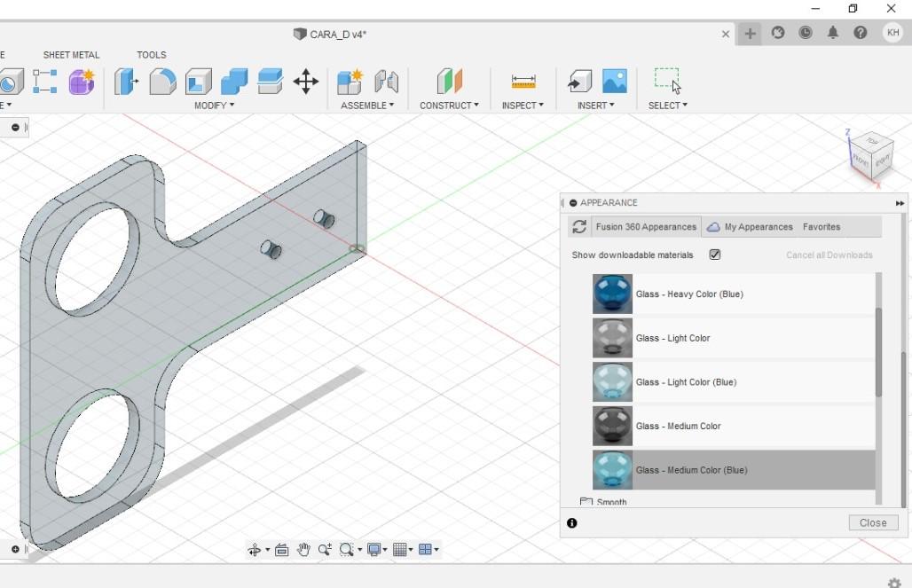The image size is (912, 588).
Task: Click the Zoom magnifier plus icon
Action: [325, 550]
